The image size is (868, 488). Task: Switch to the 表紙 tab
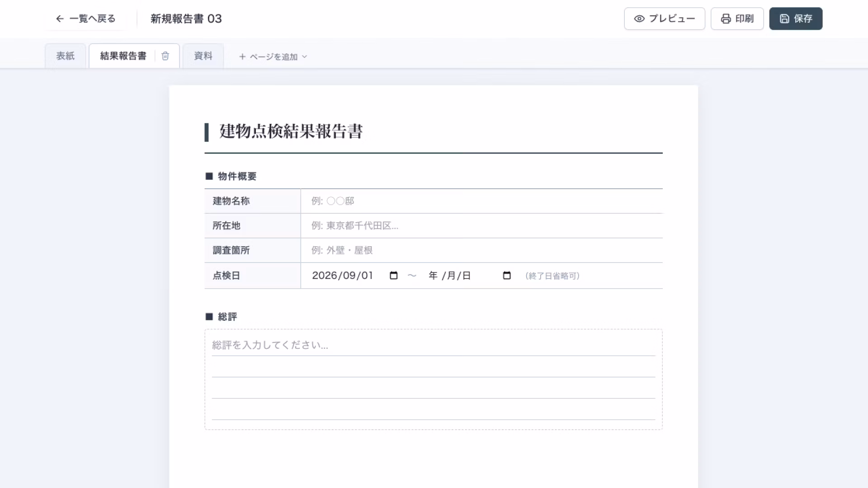tap(65, 56)
